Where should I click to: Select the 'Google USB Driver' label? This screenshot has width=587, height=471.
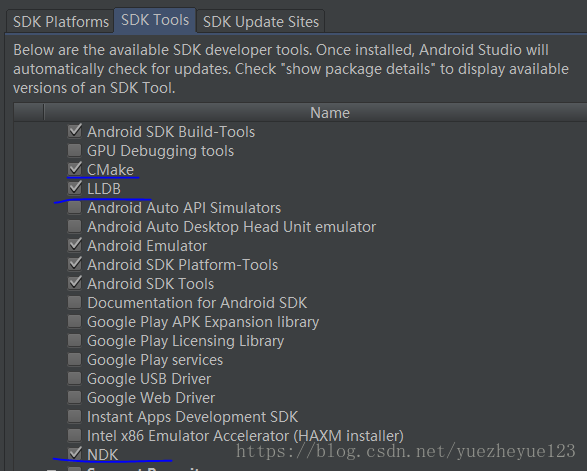[x=149, y=379]
